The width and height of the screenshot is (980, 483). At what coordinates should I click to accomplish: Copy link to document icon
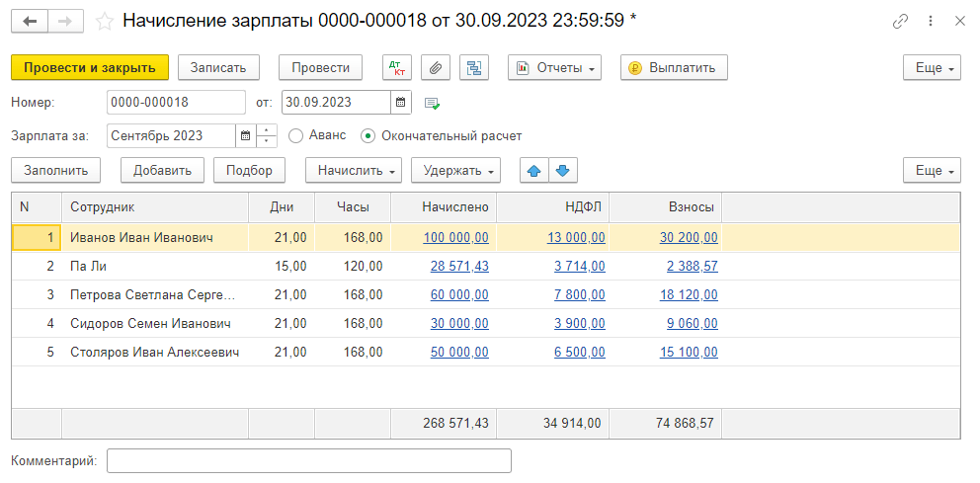[x=900, y=21]
